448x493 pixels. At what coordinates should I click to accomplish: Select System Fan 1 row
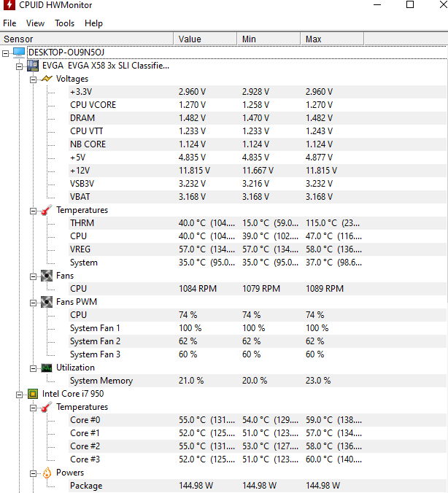click(x=258, y=328)
